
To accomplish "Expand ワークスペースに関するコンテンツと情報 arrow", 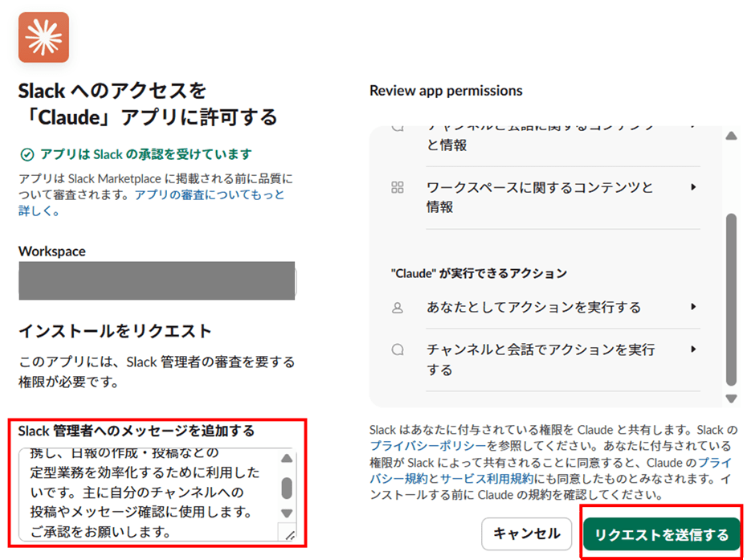I will click(x=693, y=187).
